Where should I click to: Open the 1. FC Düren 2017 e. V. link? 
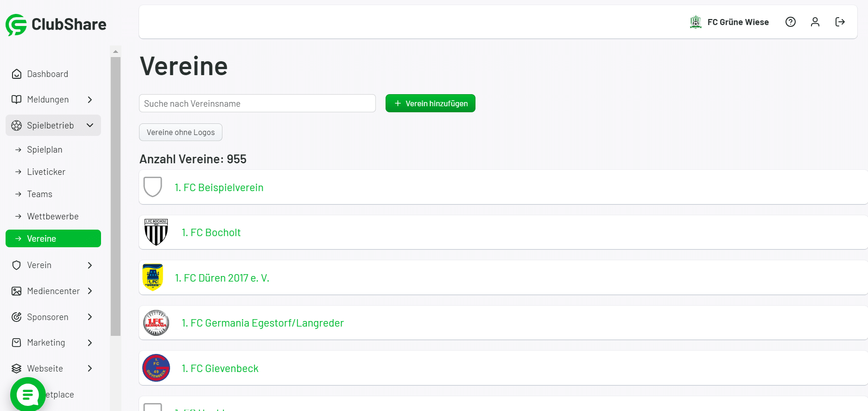tap(222, 278)
